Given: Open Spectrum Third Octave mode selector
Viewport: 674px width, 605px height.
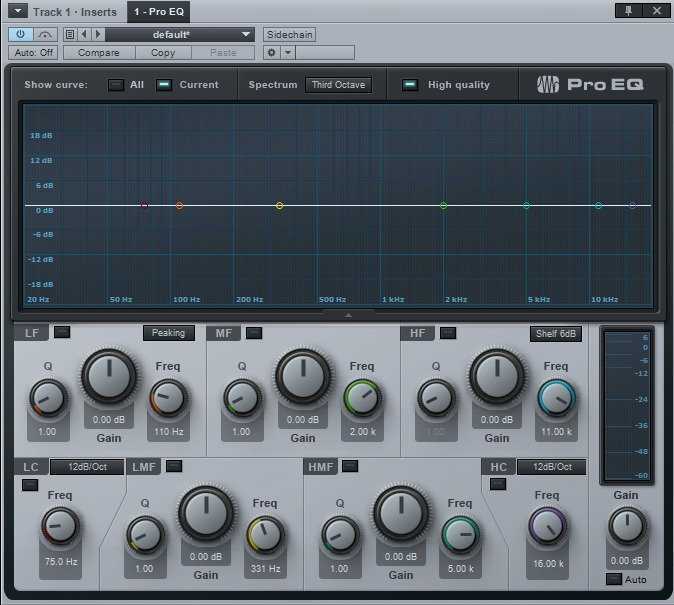Looking at the screenshot, I should 339,85.
